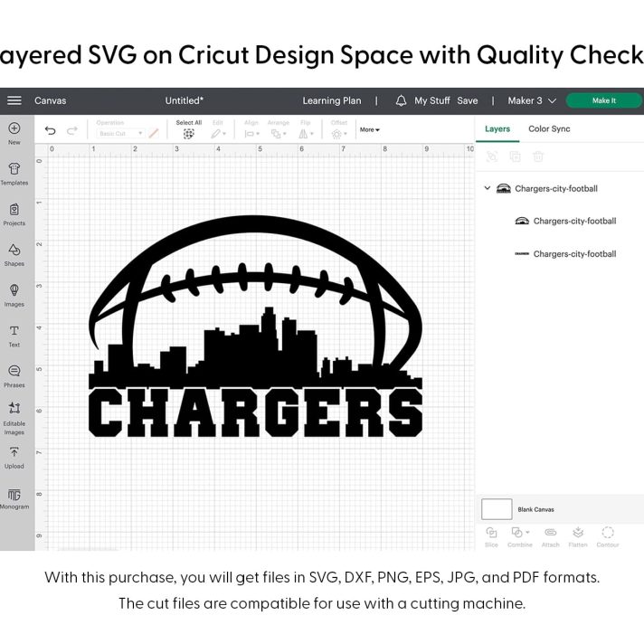Open Editable Images in sidebar

(14, 419)
